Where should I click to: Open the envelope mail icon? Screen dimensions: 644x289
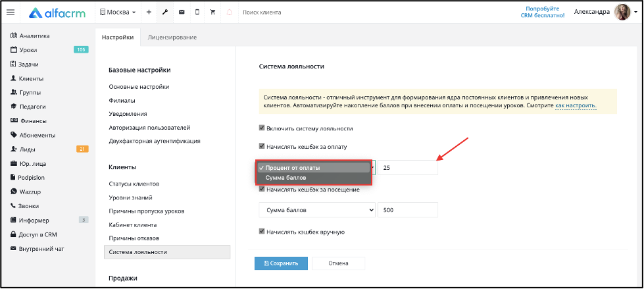pos(181,13)
